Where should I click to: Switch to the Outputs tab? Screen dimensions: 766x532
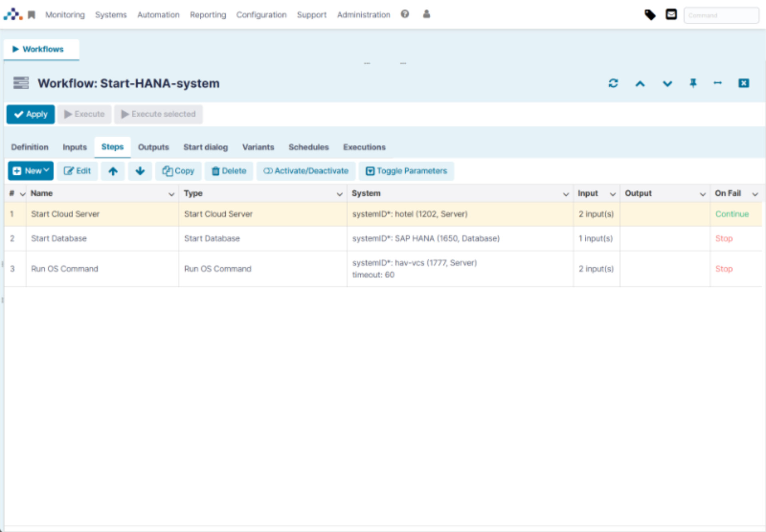[x=154, y=147]
